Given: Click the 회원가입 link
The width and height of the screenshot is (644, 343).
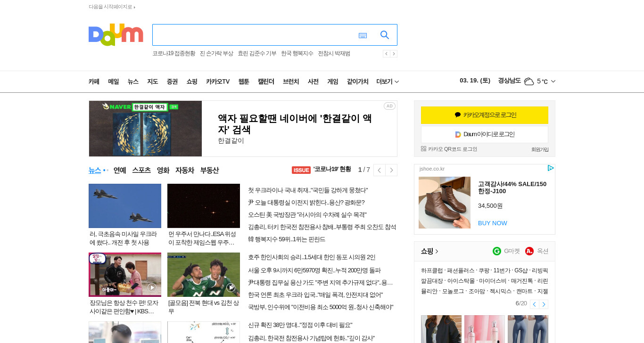Looking at the screenshot, I should (540, 149).
